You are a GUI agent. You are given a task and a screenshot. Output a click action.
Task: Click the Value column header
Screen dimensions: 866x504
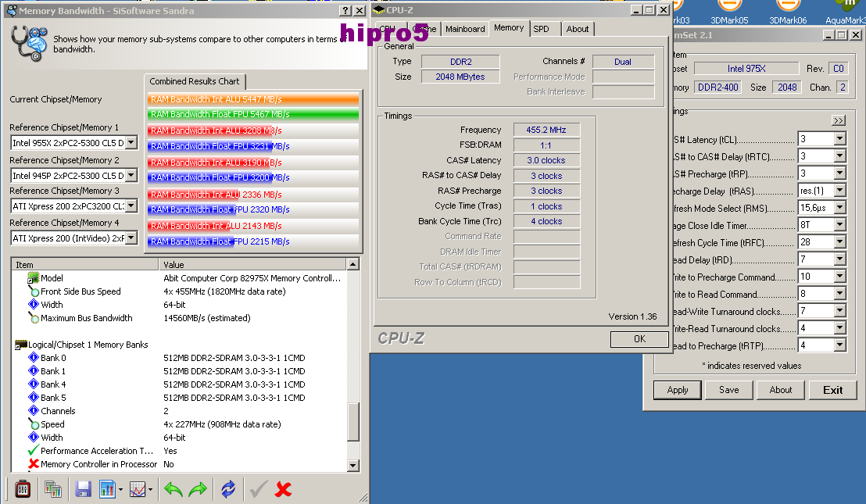(x=253, y=264)
